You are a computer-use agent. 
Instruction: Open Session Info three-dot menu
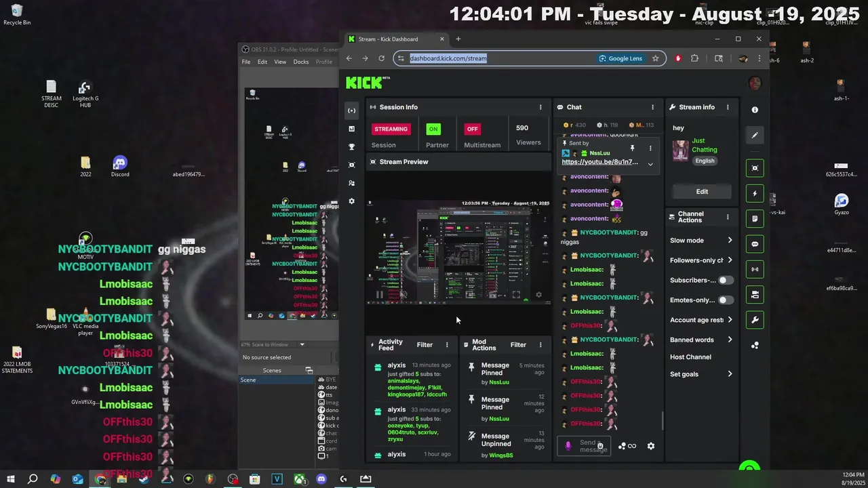tap(540, 107)
